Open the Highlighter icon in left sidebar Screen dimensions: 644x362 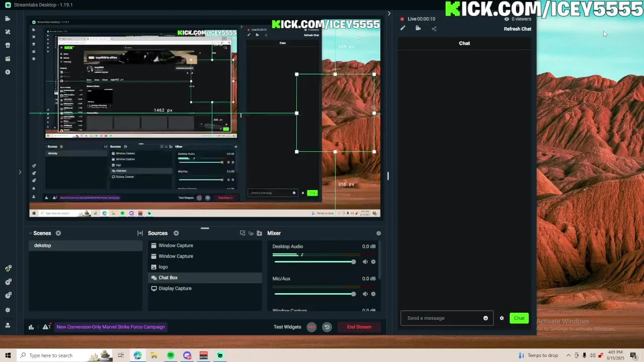8,59
